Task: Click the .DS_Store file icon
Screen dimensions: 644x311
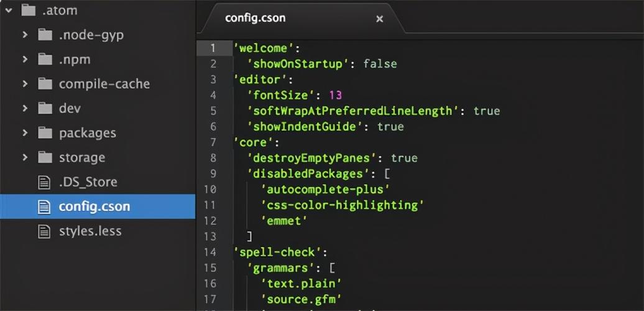Action: pyautogui.click(x=44, y=182)
